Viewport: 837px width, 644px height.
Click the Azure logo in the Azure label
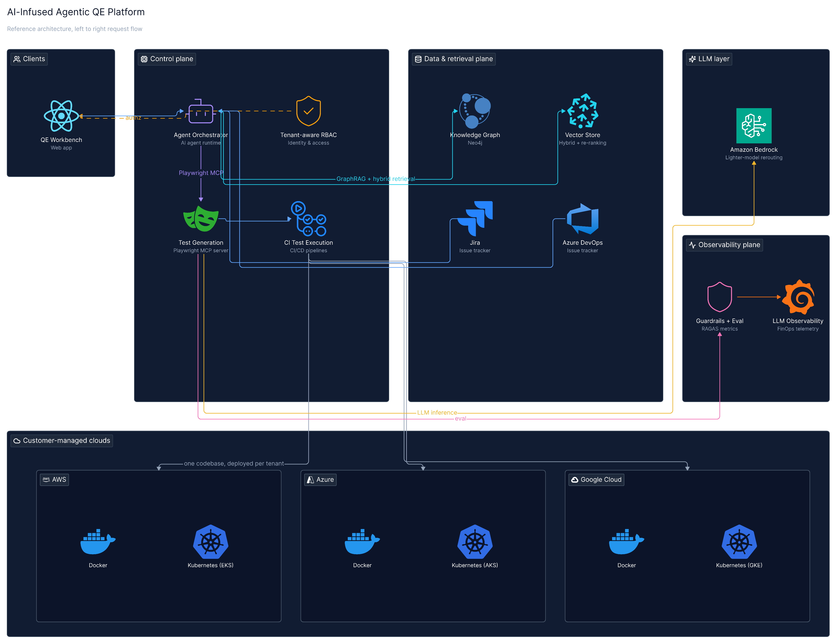310,480
